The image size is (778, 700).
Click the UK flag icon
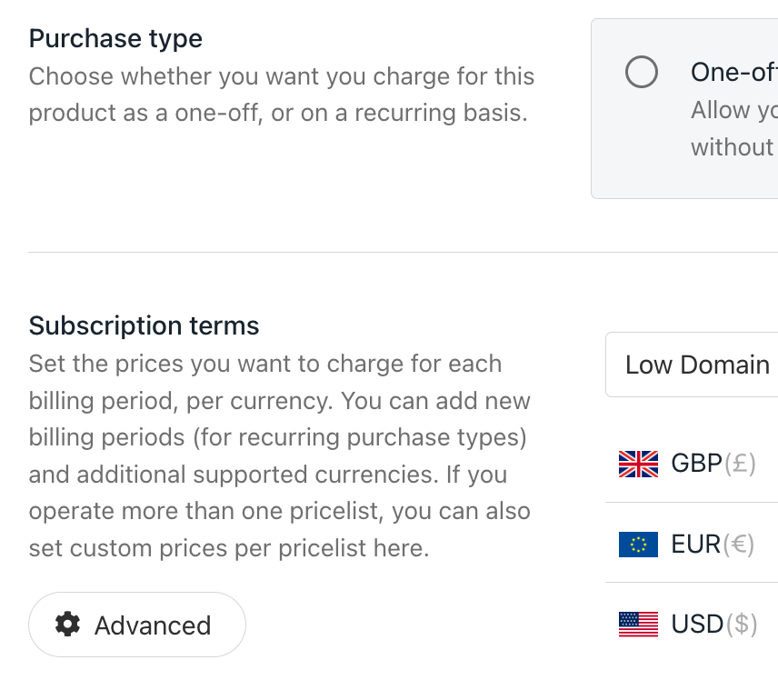point(638,464)
